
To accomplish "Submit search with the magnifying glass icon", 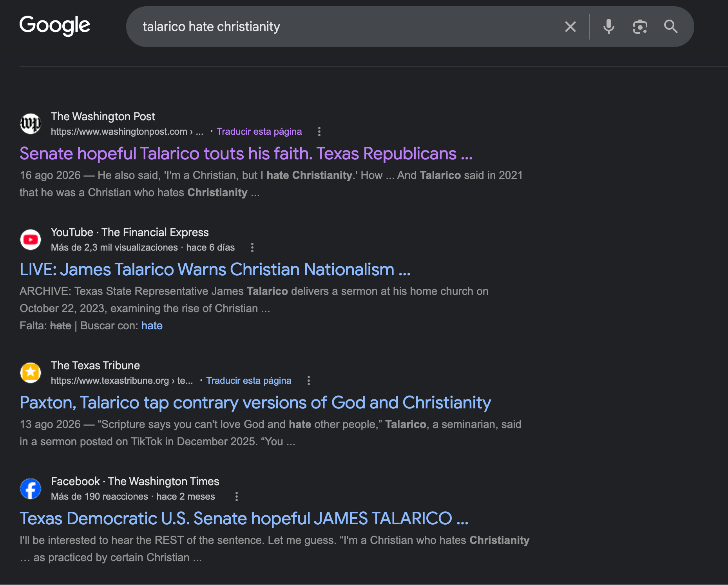I will tap(671, 27).
